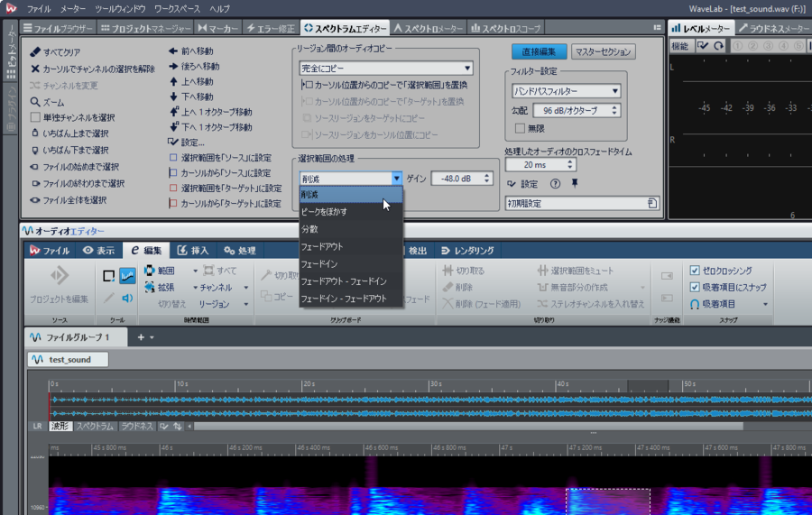Click the dashed selection region in spectrogram
Viewport: 812px width, 515px height.
tap(608, 501)
